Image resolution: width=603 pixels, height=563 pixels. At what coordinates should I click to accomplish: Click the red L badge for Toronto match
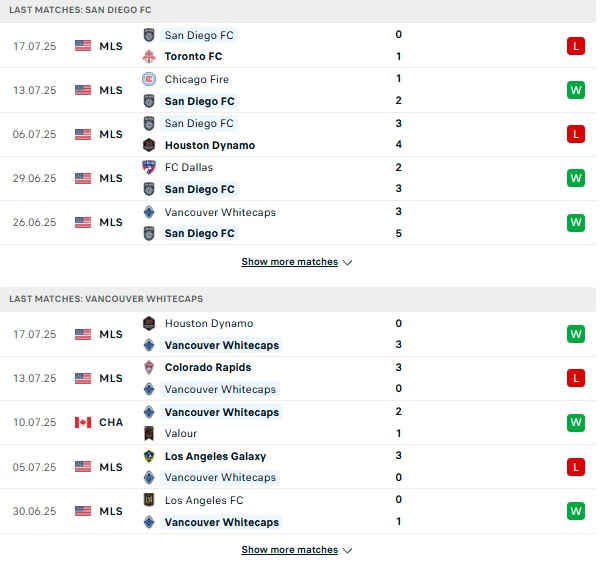pos(576,46)
